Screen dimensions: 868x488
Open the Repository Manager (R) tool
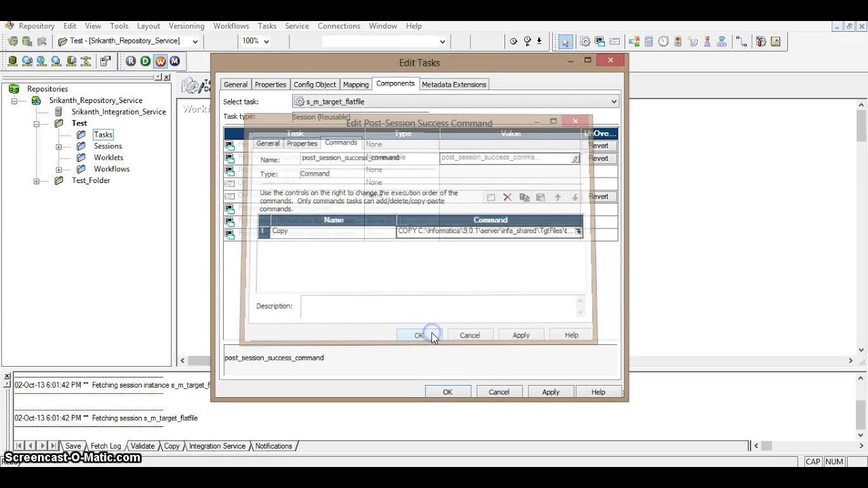[131, 61]
